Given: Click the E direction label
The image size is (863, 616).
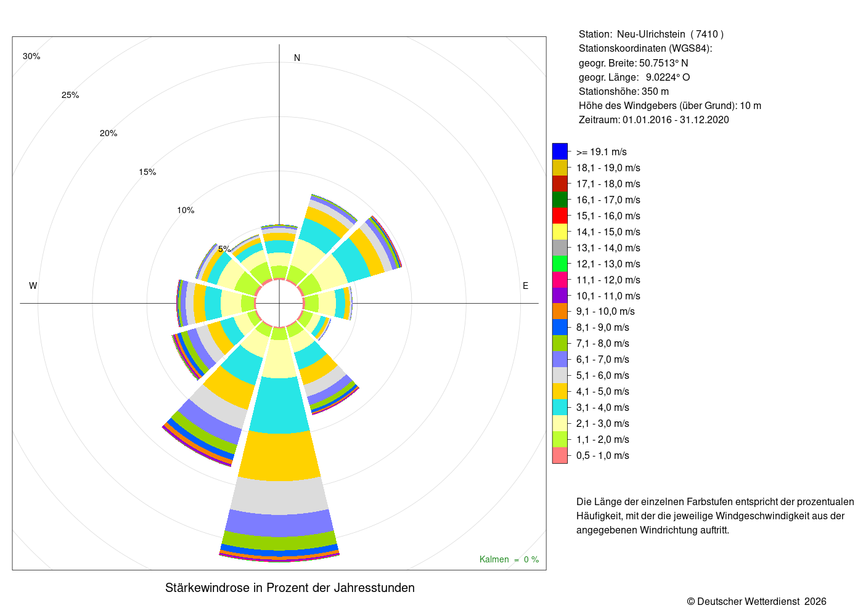Looking at the screenshot, I should pyautogui.click(x=526, y=286).
